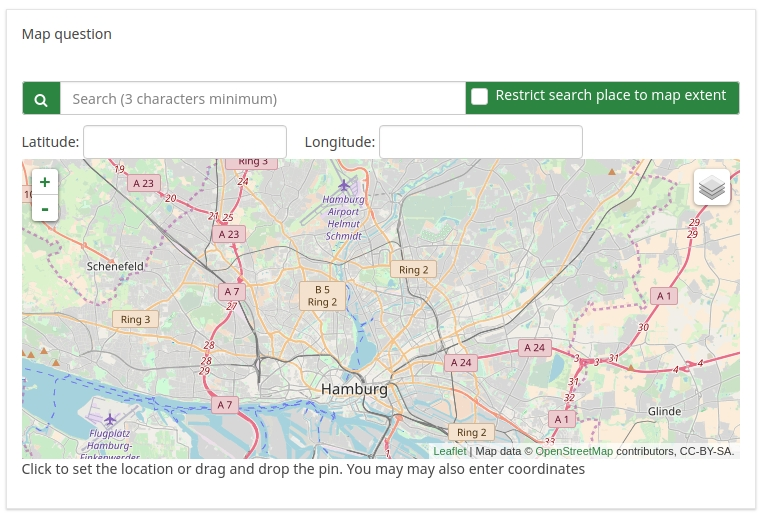Set location at Schenefeld on map
Image resolution: width=767 pixels, height=531 pixels.
pyautogui.click(x=115, y=266)
